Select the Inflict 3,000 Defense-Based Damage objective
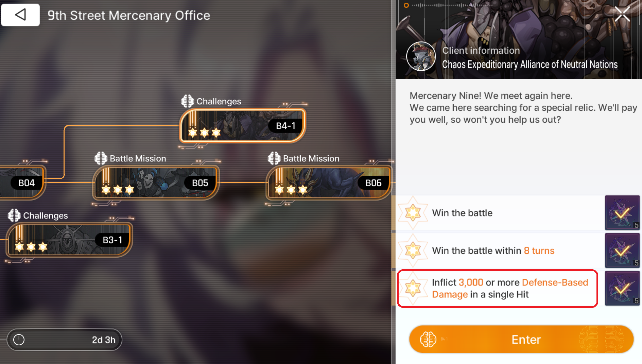642x364 pixels. [497, 289]
